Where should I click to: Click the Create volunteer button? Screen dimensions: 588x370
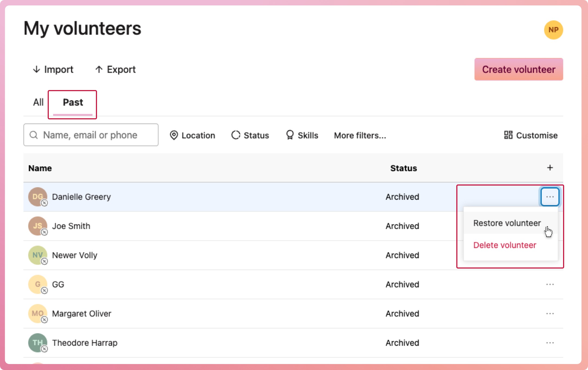(519, 69)
